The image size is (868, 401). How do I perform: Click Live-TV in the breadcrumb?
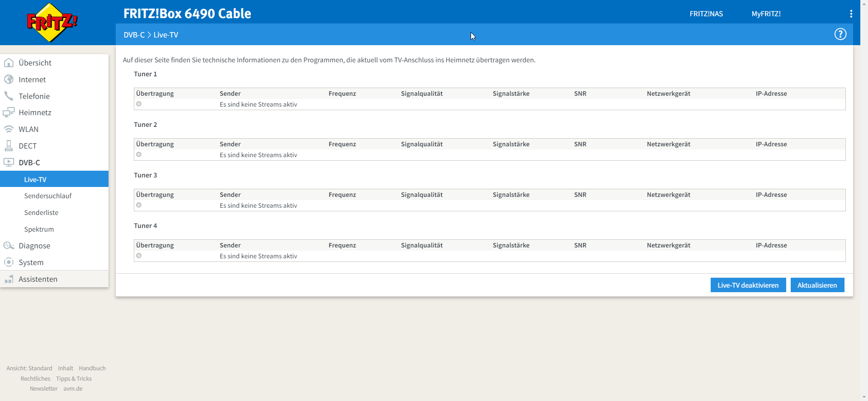pyautogui.click(x=166, y=35)
